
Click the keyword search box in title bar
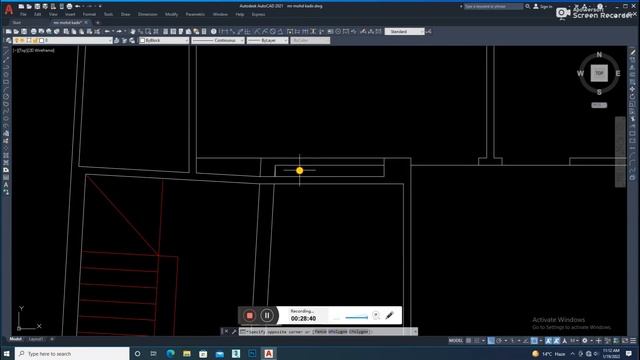tap(493, 7)
